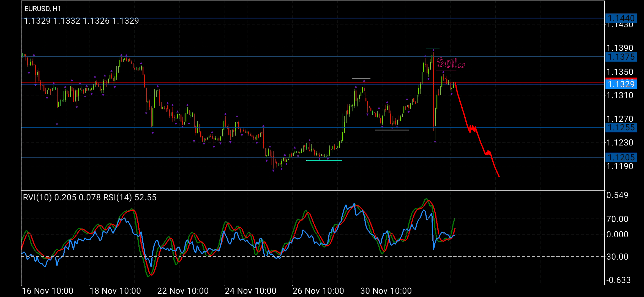Screen dimensions: 644x297
Task: Select the 0.549 indicator scale value
Action: pos(617,195)
